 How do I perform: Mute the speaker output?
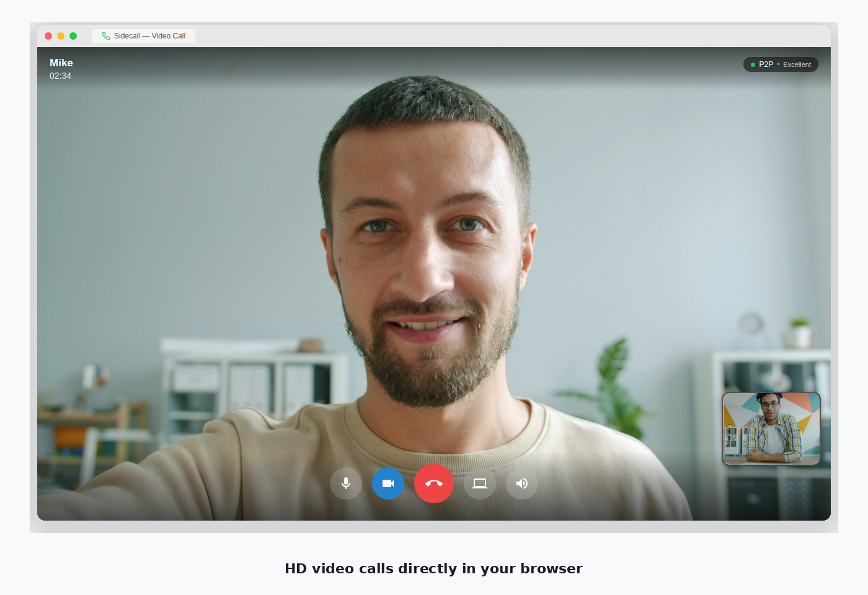click(x=521, y=483)
